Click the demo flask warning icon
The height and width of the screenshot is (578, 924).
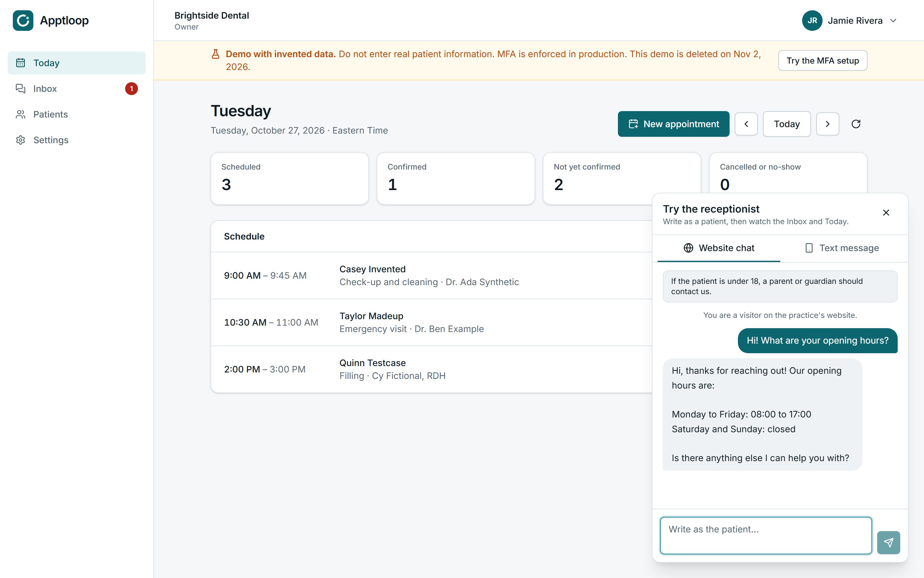click(x=215, y=54)
